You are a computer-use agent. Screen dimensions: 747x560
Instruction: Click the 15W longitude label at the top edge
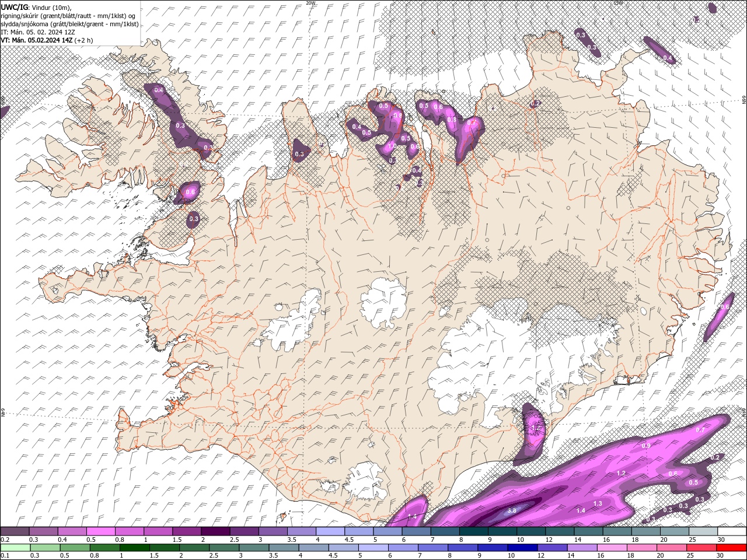[x=618, y=3]
